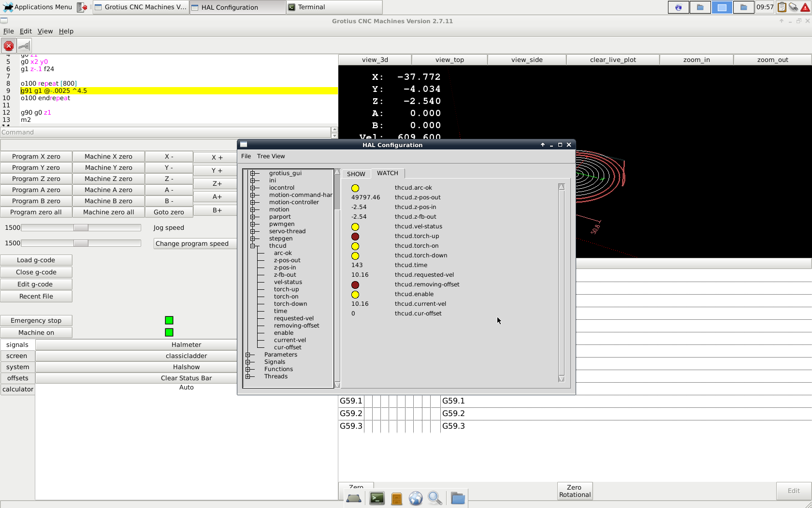Click the Program X zero button
This screenshot has width=812, height=508.
[x=36, y=157]
